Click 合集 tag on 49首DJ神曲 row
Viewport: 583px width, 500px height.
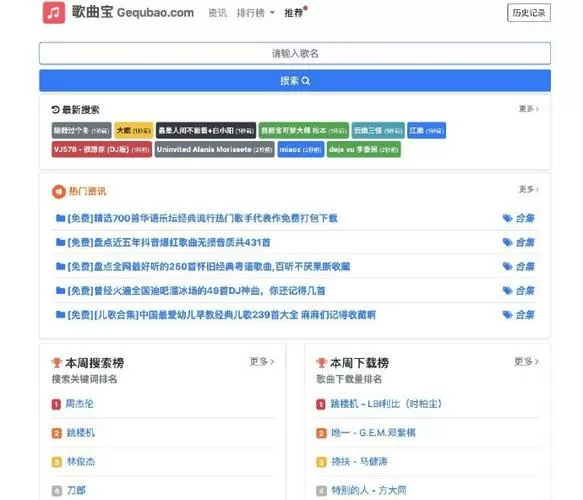coord(519,291)
